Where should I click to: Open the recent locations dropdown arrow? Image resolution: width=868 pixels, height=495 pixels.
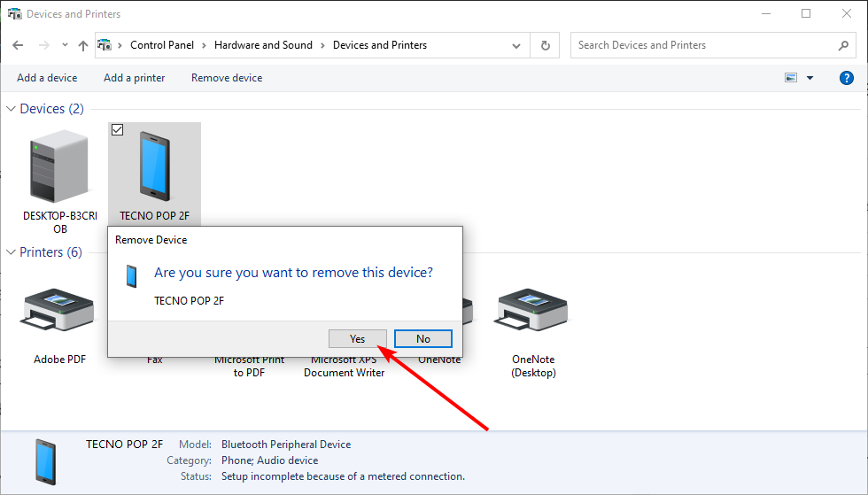(x=65, y=45)
